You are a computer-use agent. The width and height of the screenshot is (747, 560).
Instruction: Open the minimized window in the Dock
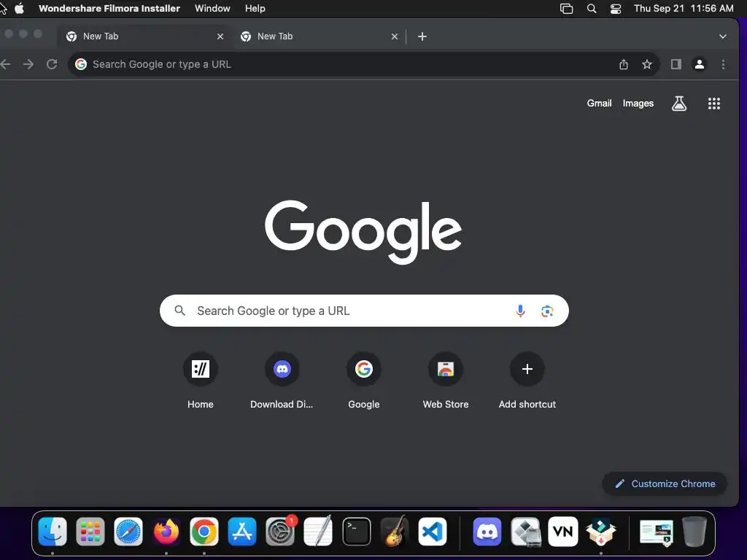(656, 532)
